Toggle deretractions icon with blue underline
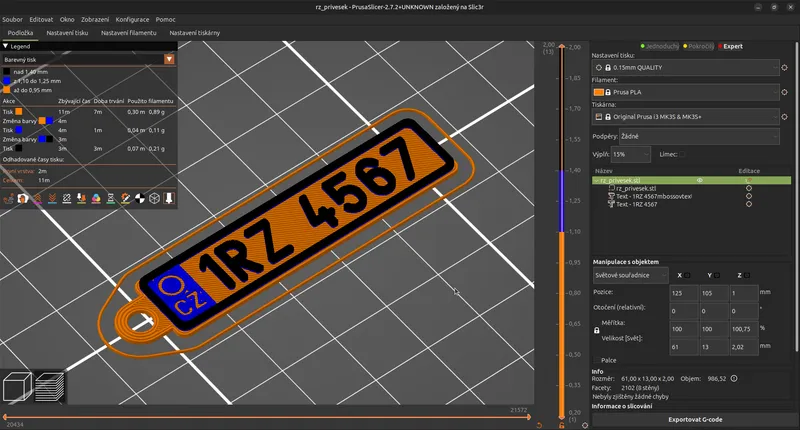The image size is (800, 430). 52,198
